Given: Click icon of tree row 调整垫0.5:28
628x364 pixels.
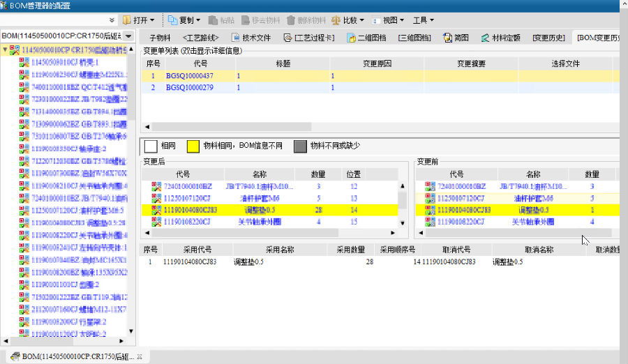Looking at the screenshot, I should click(24, 222).
